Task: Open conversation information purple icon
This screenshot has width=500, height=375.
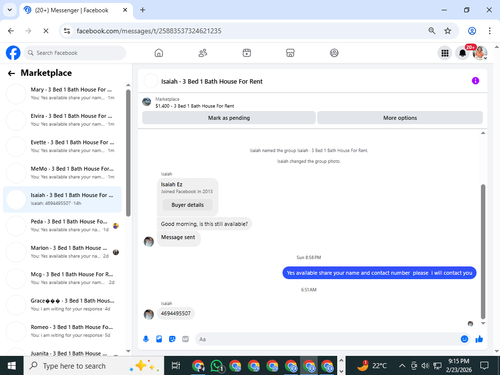Action: tap(475, 81)
